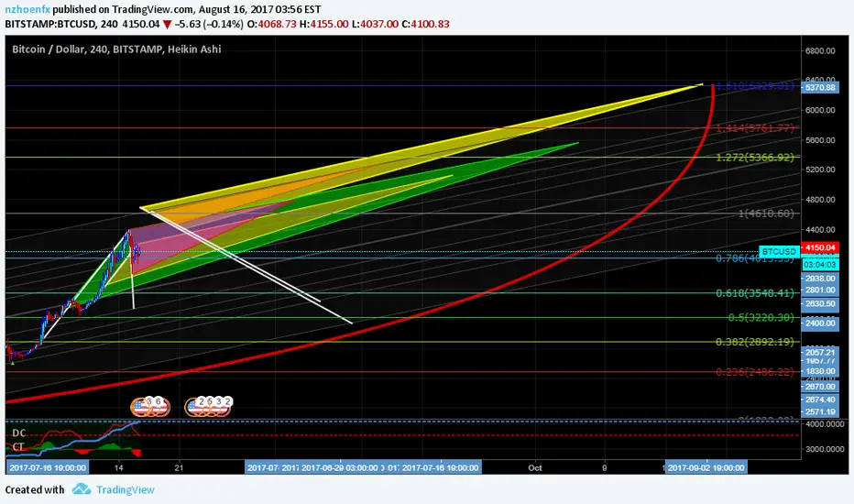Click the 2057.21 price label
The height and width of the screenshot is (504, 854).
pyautogui.click(x=820, y=353)
